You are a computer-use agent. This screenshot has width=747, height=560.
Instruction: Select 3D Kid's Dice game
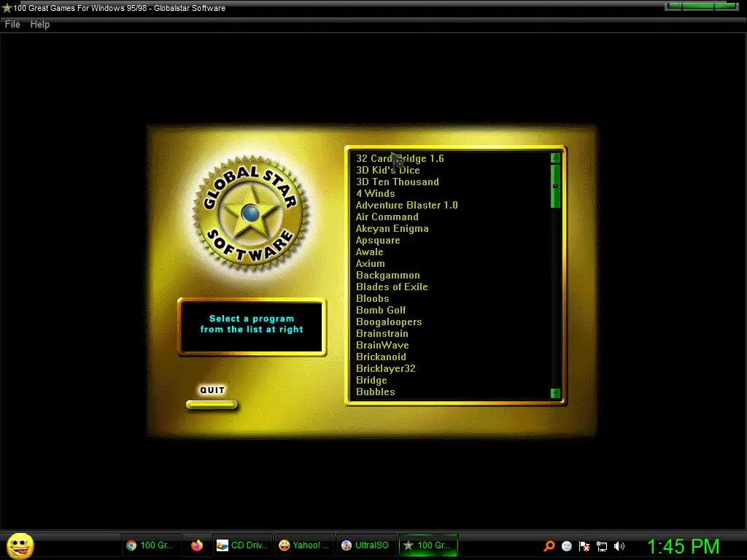388,170
